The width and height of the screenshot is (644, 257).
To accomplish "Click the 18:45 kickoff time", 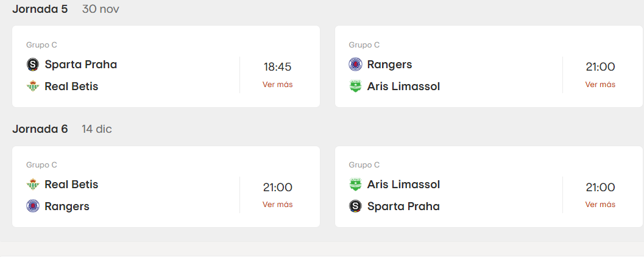I will 277,67.
